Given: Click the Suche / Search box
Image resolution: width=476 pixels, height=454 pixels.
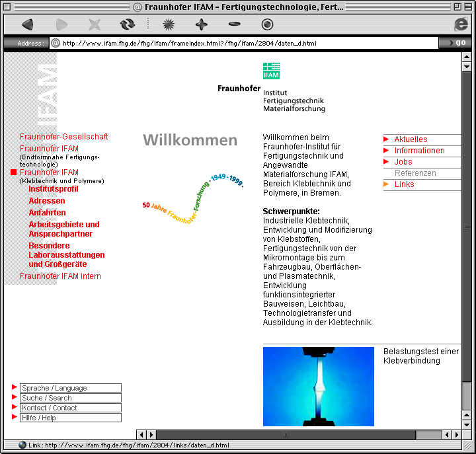Looking at the screenshot, I should pos(71,398).
